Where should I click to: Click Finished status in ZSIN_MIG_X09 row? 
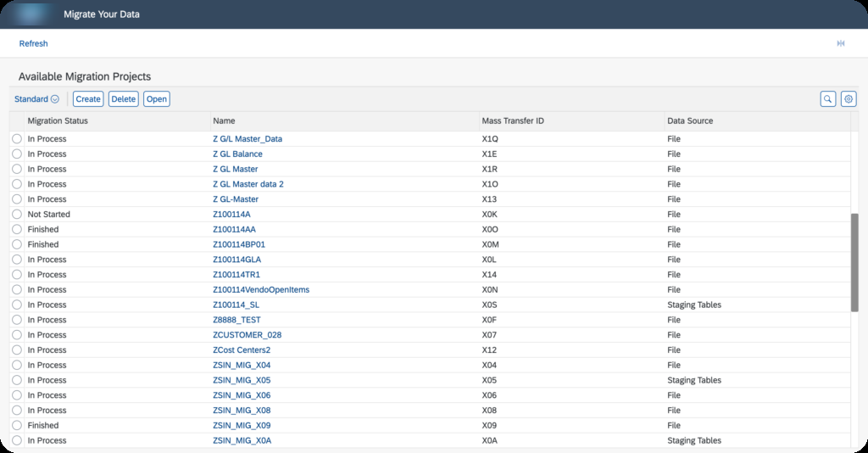tap(43, 425)
